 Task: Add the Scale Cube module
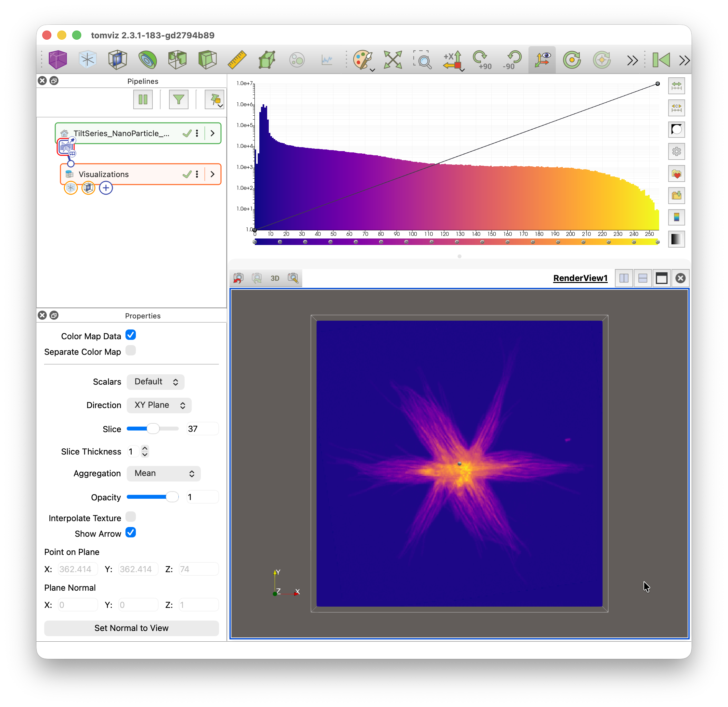267,60
